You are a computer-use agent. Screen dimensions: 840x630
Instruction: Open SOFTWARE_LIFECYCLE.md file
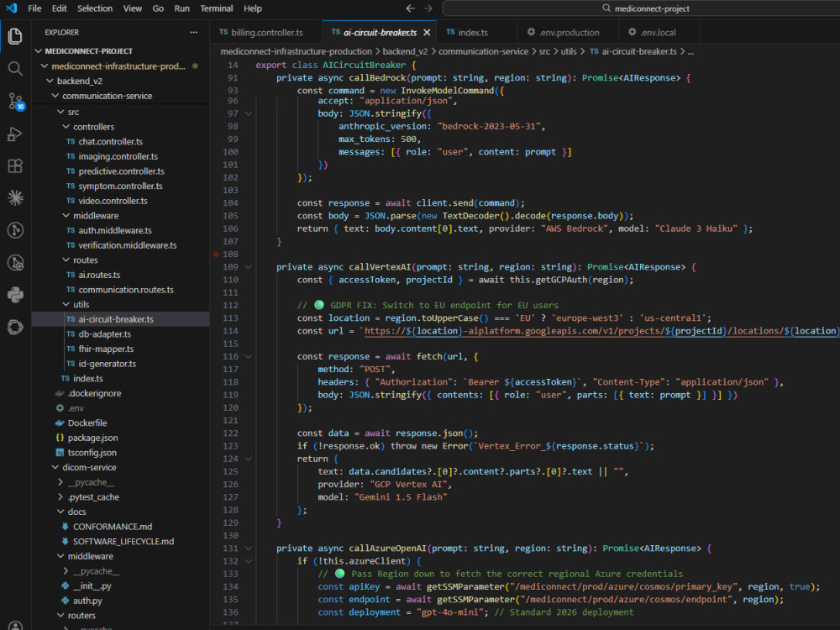123,541
